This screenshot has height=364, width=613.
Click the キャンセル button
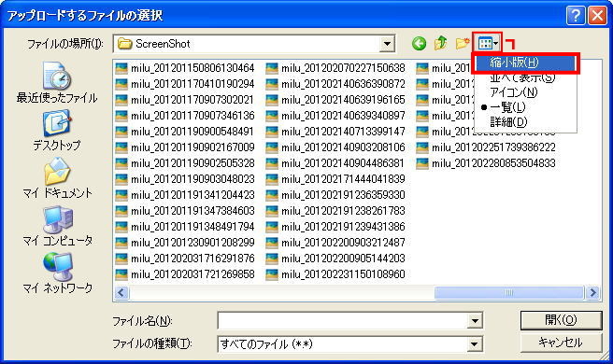tap(561, 343)
